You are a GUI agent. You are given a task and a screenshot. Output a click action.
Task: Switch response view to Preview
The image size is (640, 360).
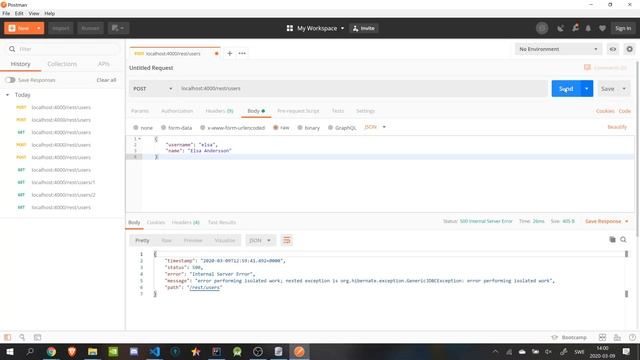pyautogui.click(x=193, y=240)
